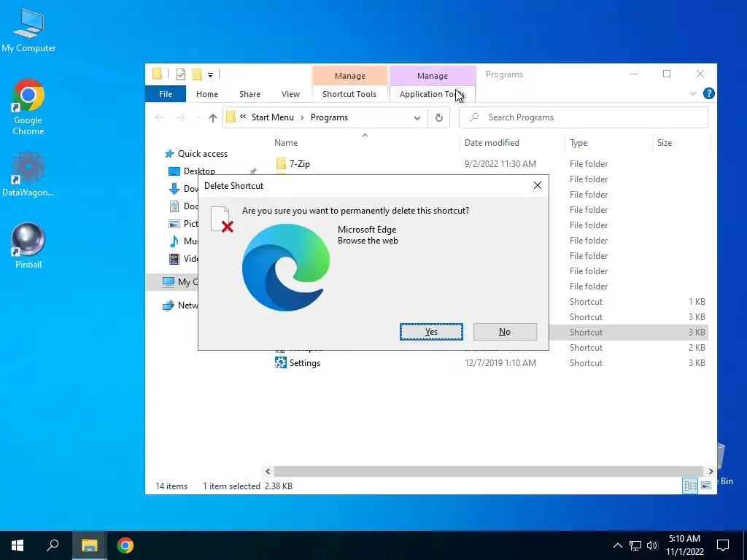
Task: Select DataWagon desktop shortcut
Action: coord(28,174)
